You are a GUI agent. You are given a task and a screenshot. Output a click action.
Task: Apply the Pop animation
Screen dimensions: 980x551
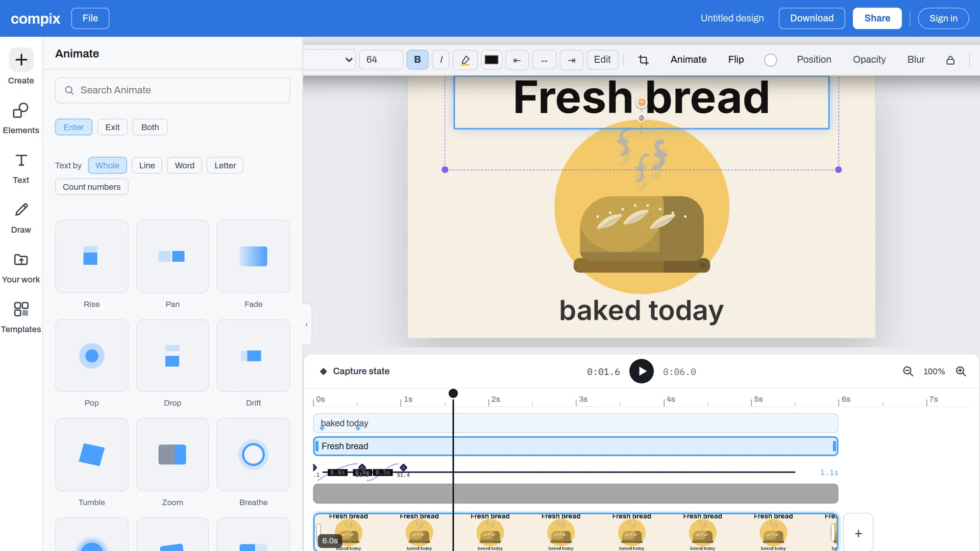92,356
